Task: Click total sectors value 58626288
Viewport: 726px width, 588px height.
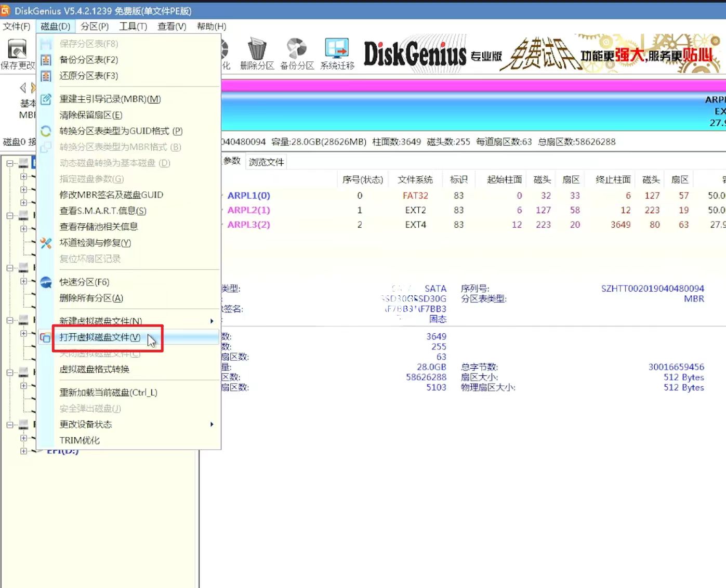Action: [x=426, y=377]
